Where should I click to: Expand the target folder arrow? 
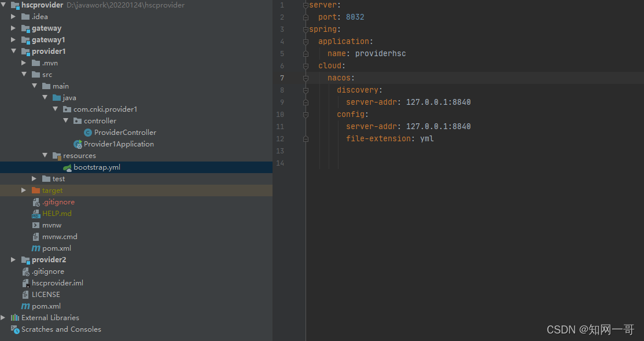click(24, 190)
